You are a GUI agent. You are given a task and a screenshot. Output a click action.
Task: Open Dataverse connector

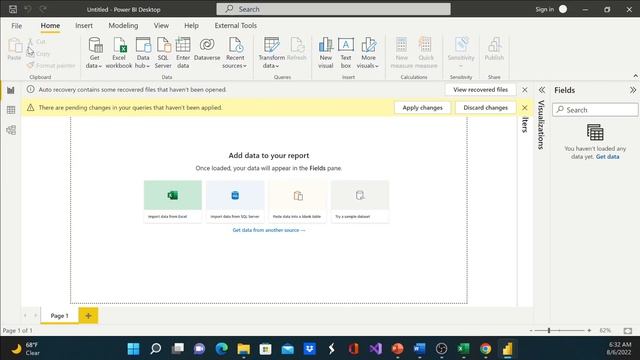point(207,49)
